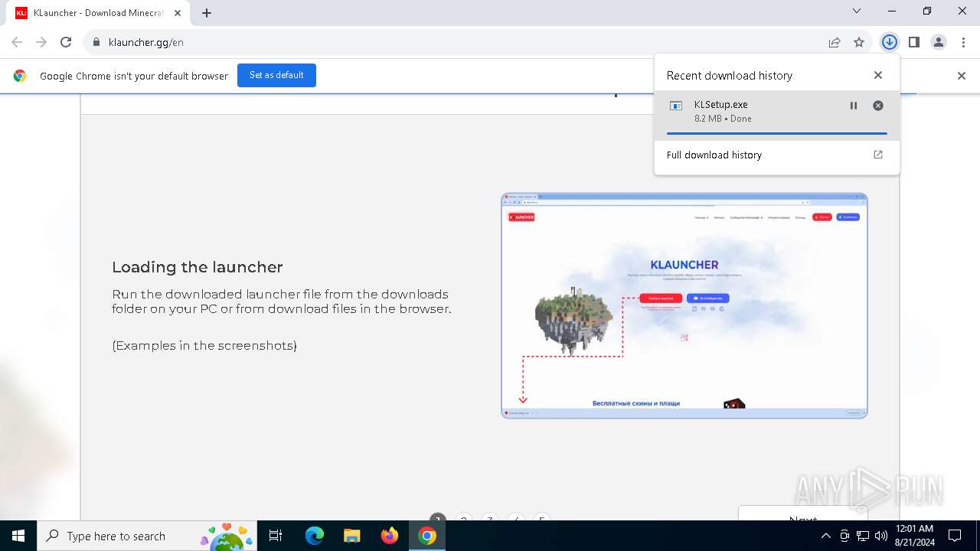Click the browser forward arrow

[x=41, y=42]
